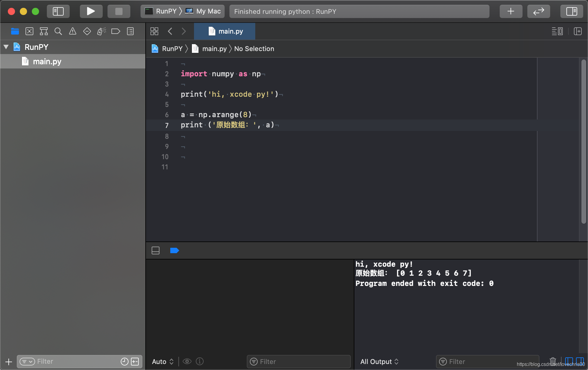Toggle the variables view pane button
Screen dimensions: 588x370
[569, 361]
